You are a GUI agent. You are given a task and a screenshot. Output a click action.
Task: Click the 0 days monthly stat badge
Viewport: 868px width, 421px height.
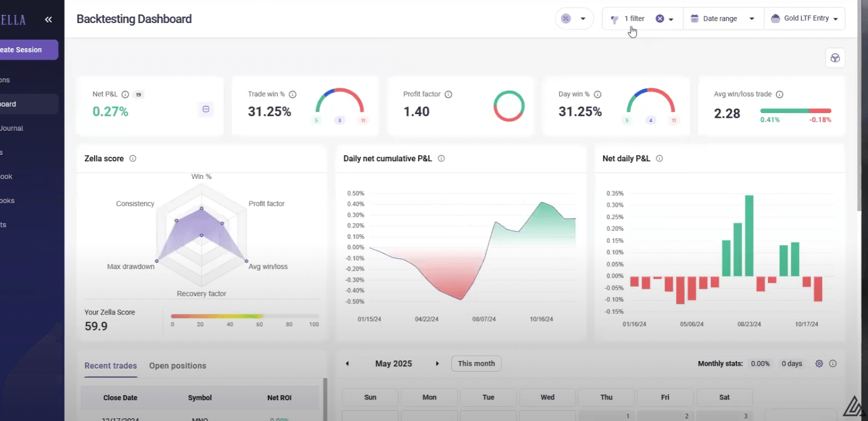(x=791, y=364)
